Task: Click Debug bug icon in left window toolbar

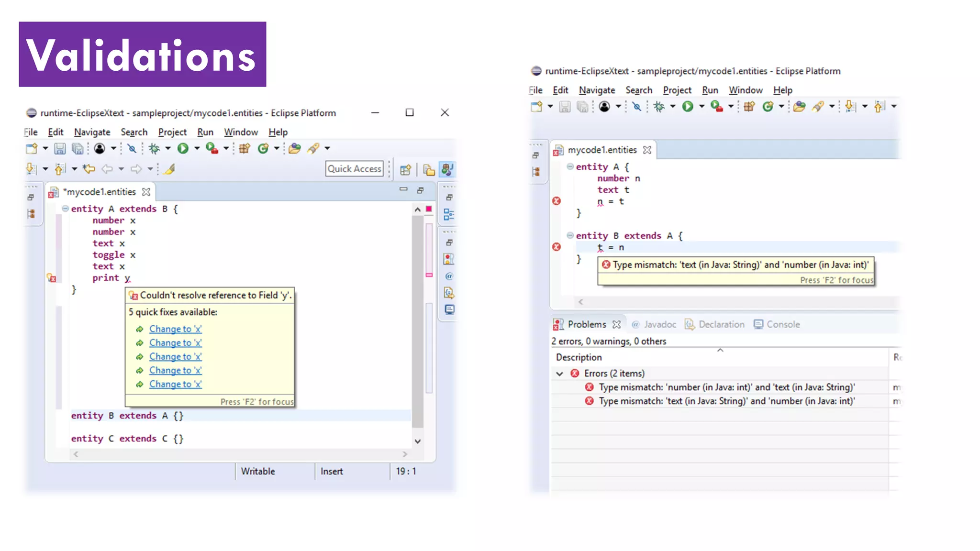Action: tap(154, 148)
